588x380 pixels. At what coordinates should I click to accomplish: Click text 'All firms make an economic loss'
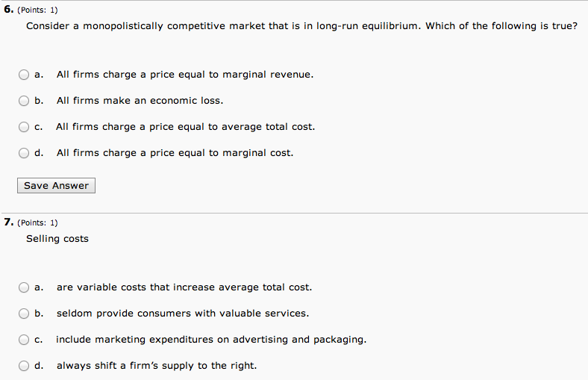point(140,101)
